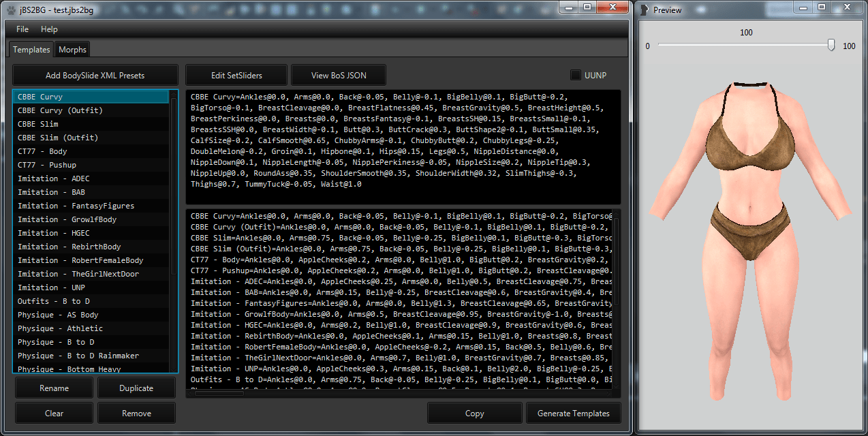This screenshot has height=436, width=868.
Task: Open View BoS JSON
Action: point(339,76)
